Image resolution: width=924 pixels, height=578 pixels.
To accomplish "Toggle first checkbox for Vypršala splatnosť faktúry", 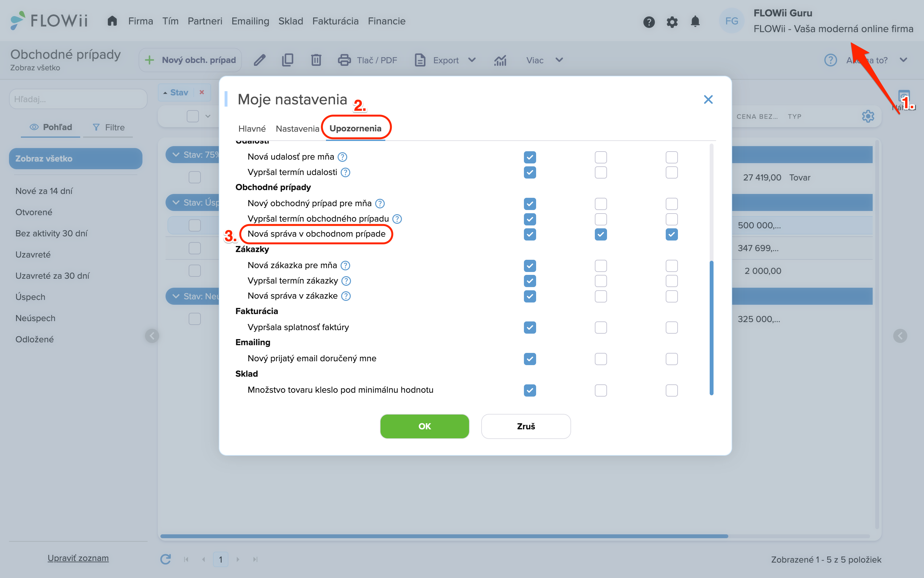I will click(x=530, y=328).
